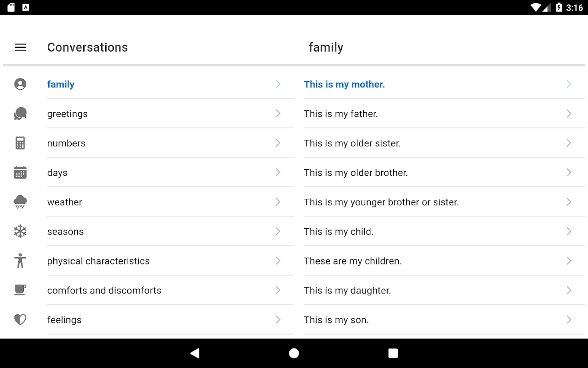Choose the weather conversation category
588x368 pixels.
tap(65, 202)
